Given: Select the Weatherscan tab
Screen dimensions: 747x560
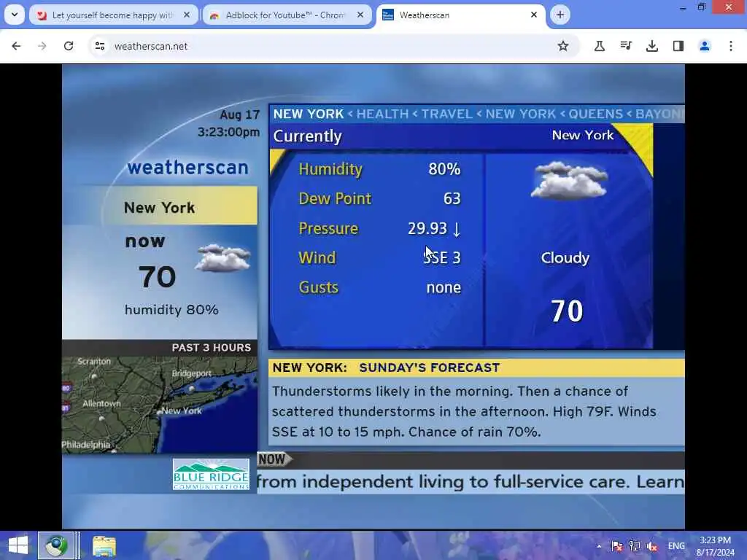Looking at the screenshot, I should [x=460, y=15].
